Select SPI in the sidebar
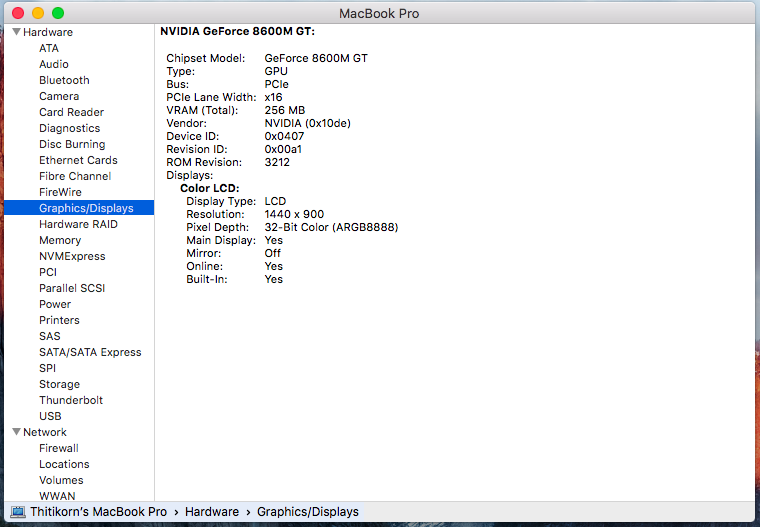This screenshot has height=527, width=760. (48, 368)
